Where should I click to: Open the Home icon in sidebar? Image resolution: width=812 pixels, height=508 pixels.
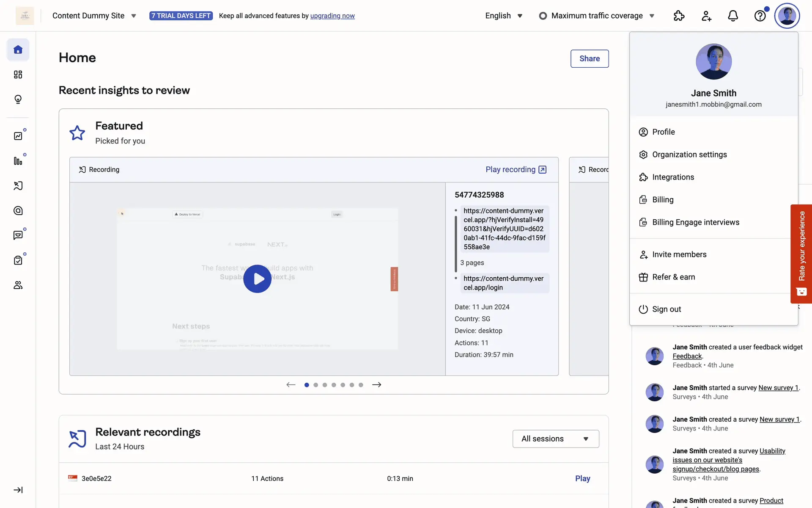pyautogui.click(x=18, y=50)
